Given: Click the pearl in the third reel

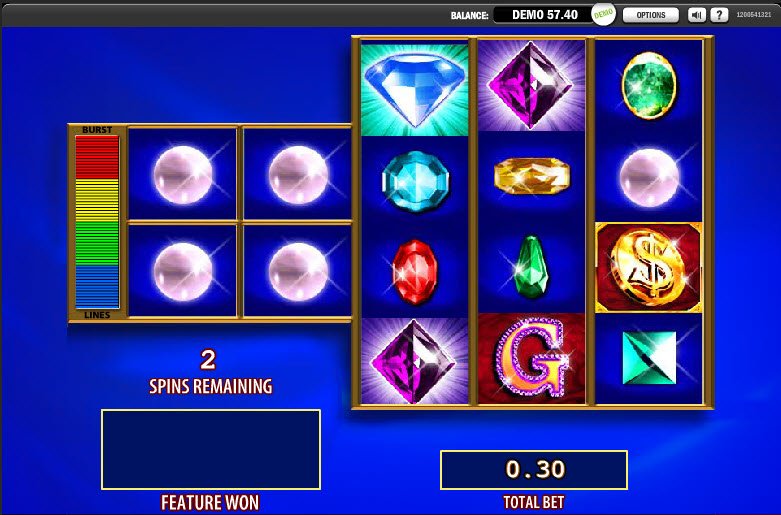Looking at the screenshot, I should 649,177.
